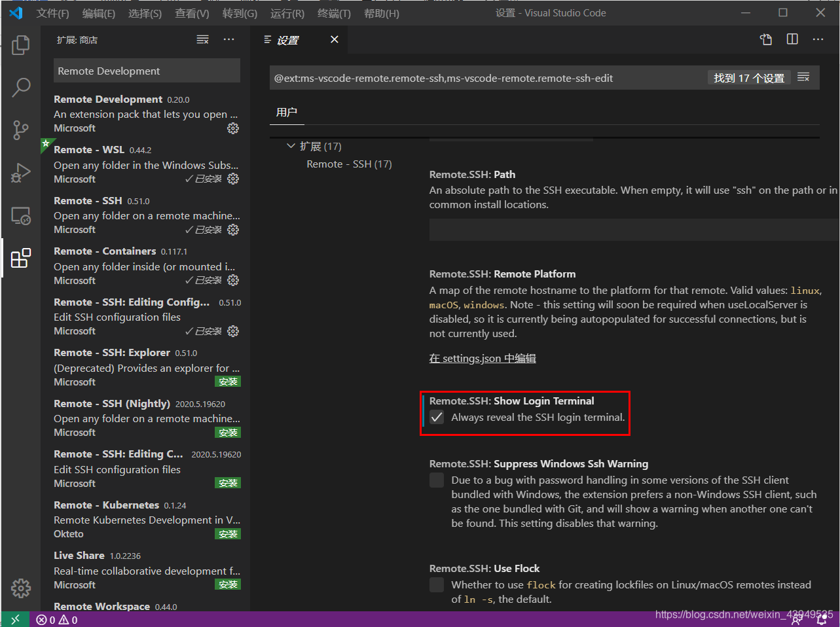Click the 找到 17 个设置 count badge

749,78
